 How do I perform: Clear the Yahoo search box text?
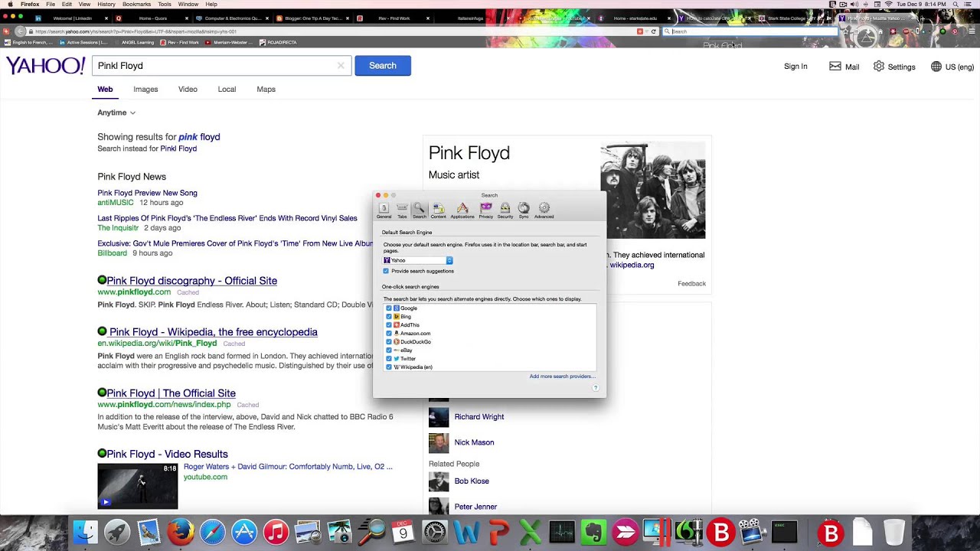pyautogui.click(x=341, y=66)
